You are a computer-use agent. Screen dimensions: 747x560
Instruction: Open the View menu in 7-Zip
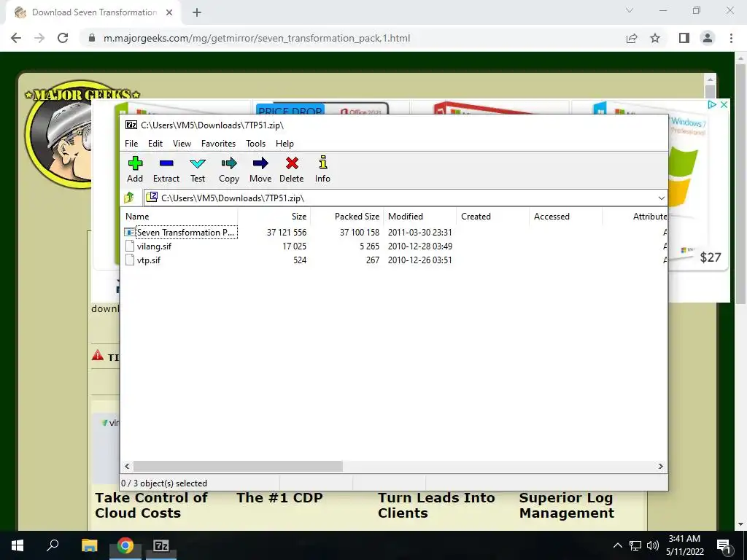tap(182, 144)
